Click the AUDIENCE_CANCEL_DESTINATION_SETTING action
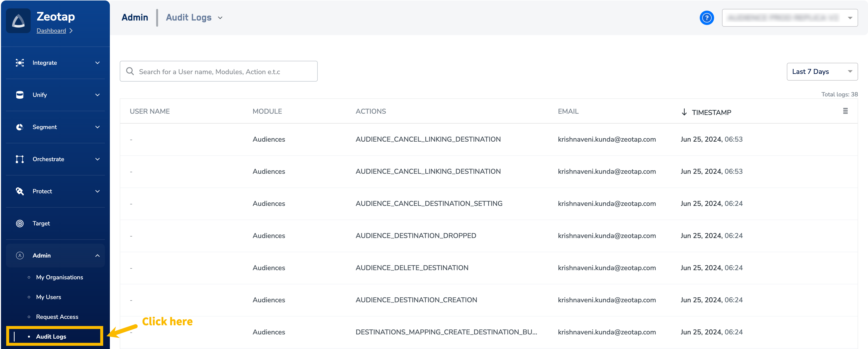 429,204
